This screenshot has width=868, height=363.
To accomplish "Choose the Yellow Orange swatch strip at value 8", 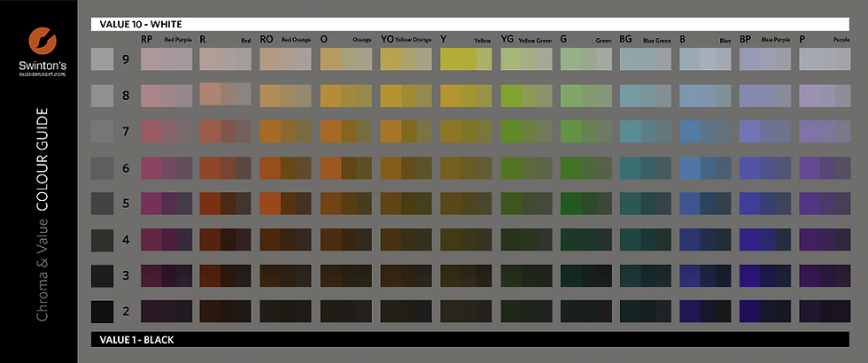I will [x=406, y=96].
